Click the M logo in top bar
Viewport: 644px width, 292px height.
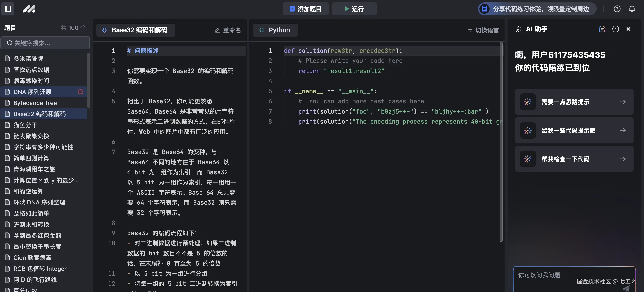pos(29,9)
